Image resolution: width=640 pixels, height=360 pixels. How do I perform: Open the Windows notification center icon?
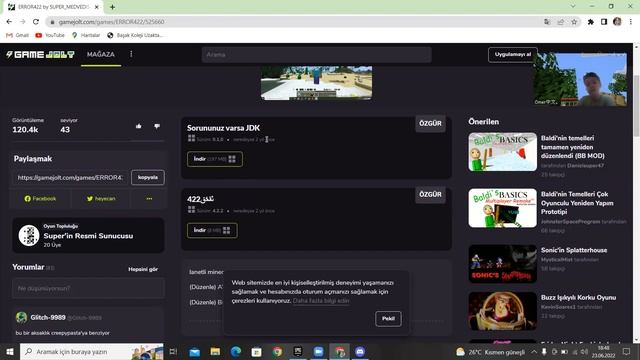pos(627,351)
